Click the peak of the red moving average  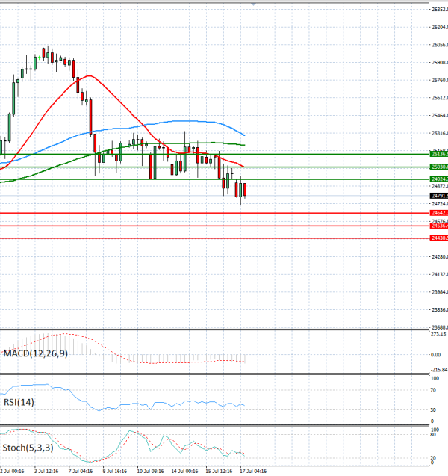(x=89, y=75)
